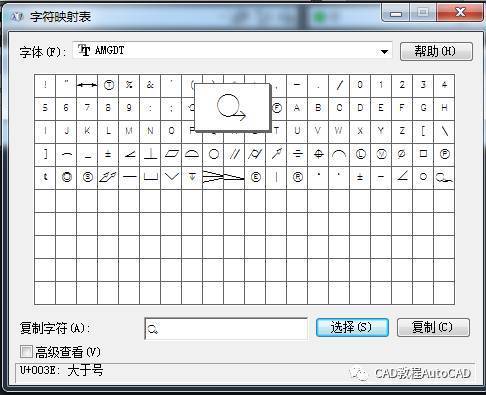Pick the small circle symbol right of angle symbol
The width and height of the screenshot is (486, 395).
[x=423, y=177]
